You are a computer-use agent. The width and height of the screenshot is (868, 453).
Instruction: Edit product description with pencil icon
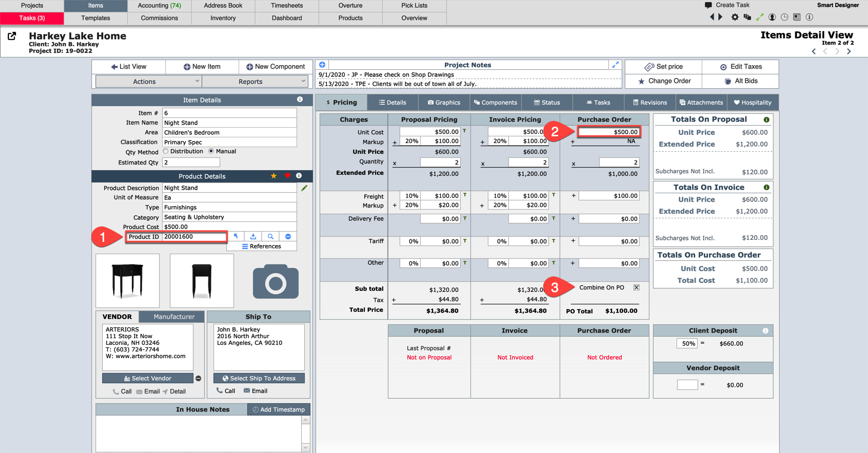click(x=304, y=188)
